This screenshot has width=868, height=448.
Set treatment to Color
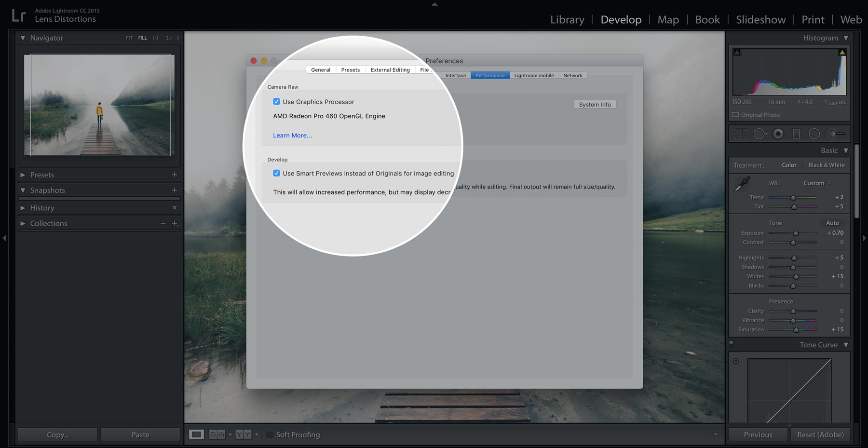789,165
